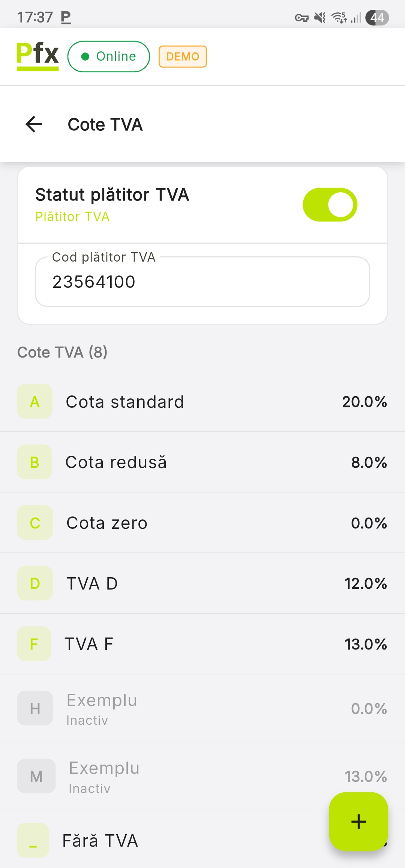The height and width of the screenshot is (868, 405).
Task: Tap the letter A rate badge
Action: click(x=34, y=402)
